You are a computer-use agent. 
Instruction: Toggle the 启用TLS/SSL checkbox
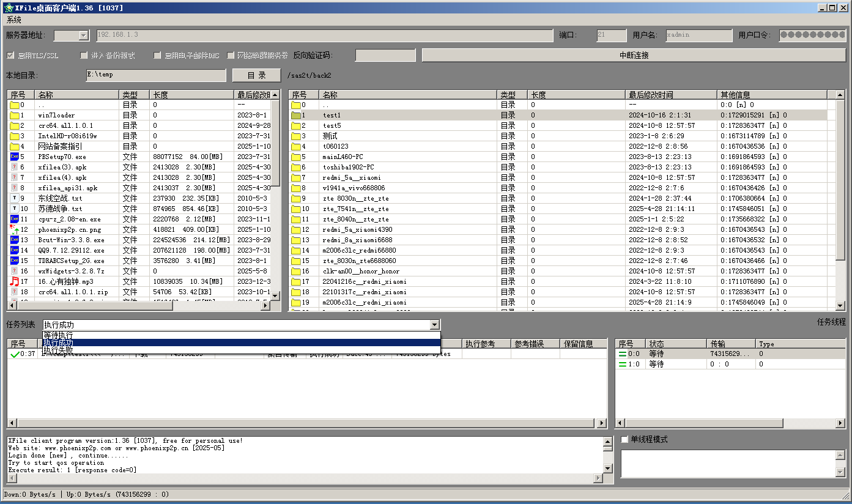click(10, 56)
